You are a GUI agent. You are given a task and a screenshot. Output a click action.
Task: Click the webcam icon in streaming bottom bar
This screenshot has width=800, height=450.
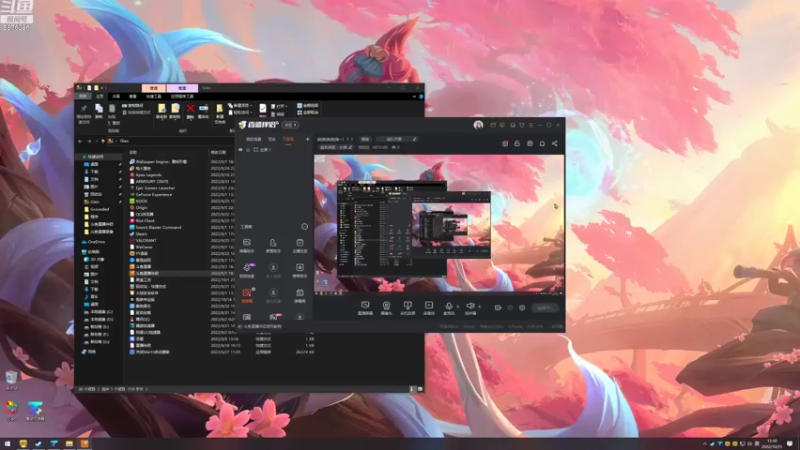coord(386,306)
